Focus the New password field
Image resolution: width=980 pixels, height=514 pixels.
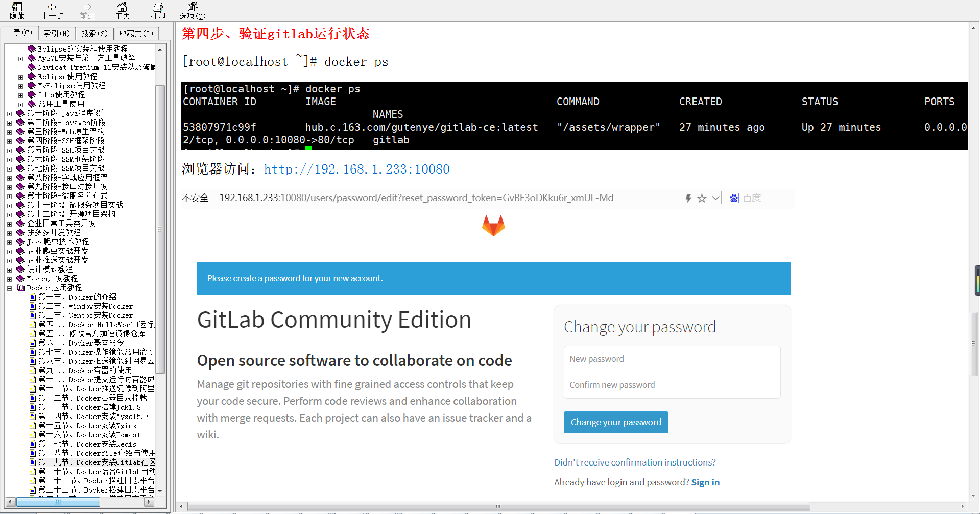point(672,359)
